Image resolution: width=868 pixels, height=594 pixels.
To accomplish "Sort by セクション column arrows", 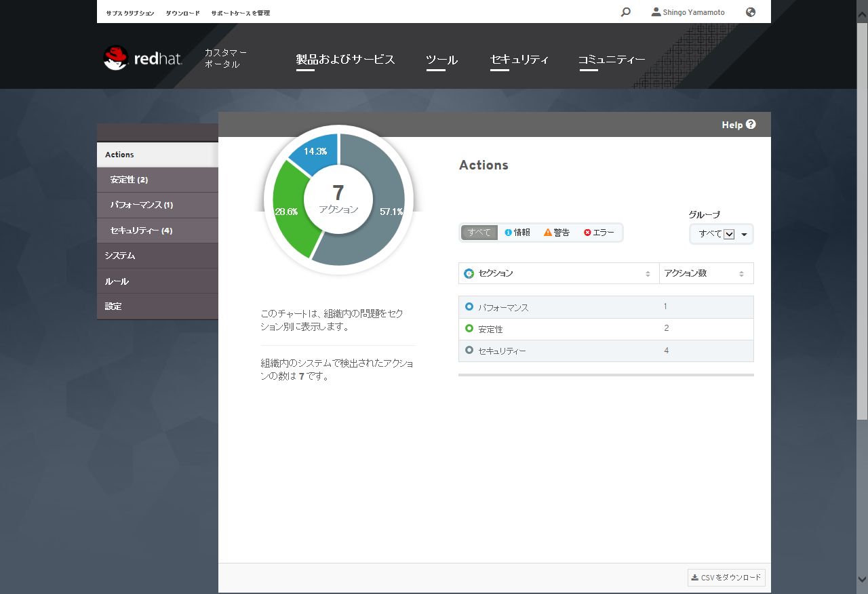I will (648, 274).
